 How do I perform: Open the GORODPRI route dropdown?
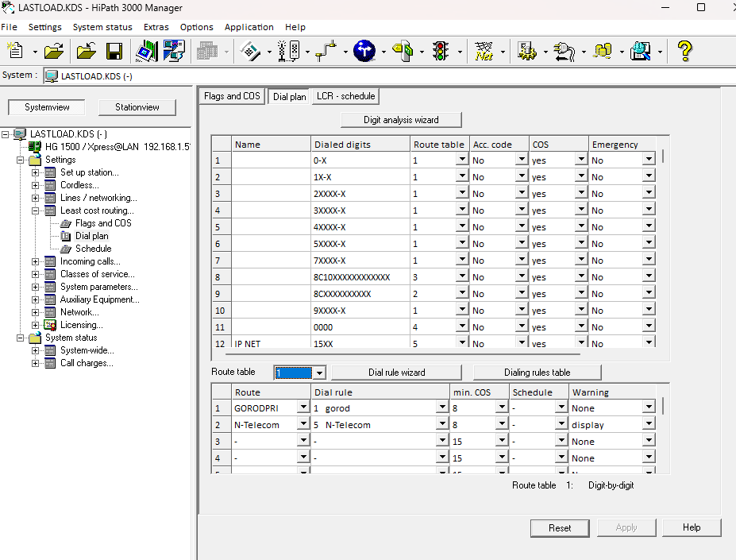click(x=302, y=408)
